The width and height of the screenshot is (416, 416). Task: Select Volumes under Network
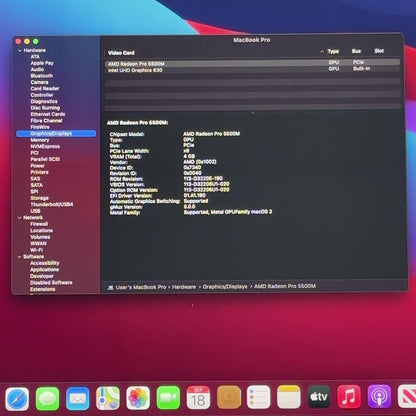40,237
